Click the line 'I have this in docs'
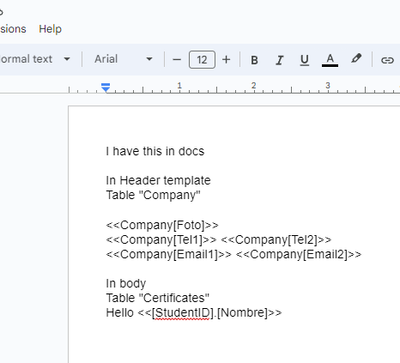Viewport: 400px width, 363px height. click(x=155, y=151)
